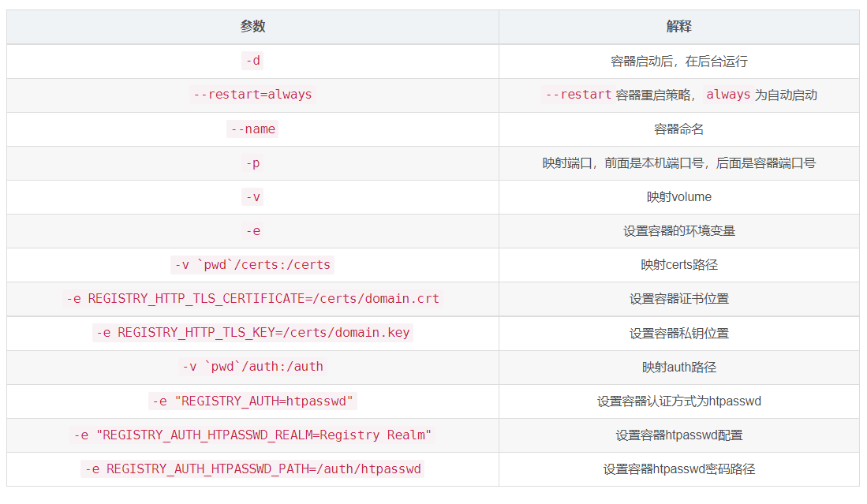
Task: Click explanation 映射certs路径
Action: [x=679, y=265]
